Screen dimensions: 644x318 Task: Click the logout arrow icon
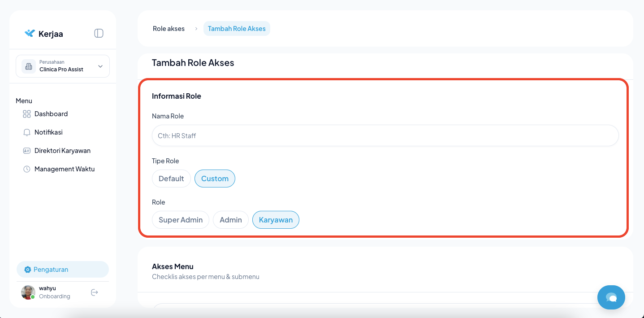[x=95, y=292]
